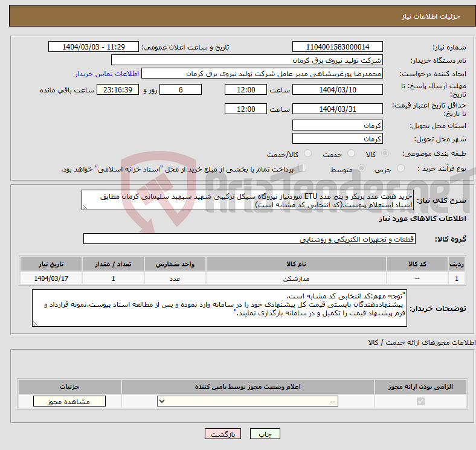476x450 pixels.
Task: Toggle the treasury documents payment checkbox
Action: [x=303, y=169]
